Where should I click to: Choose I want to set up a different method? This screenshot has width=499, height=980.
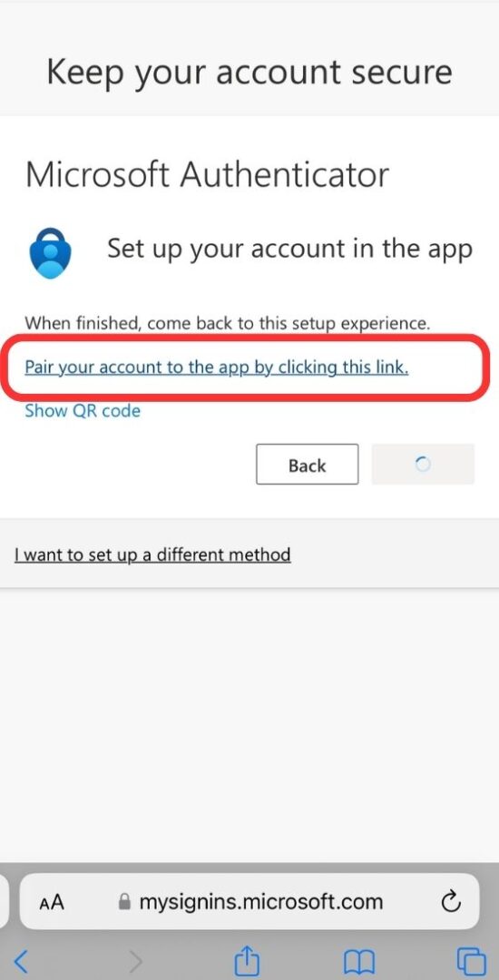coord(152,554)
